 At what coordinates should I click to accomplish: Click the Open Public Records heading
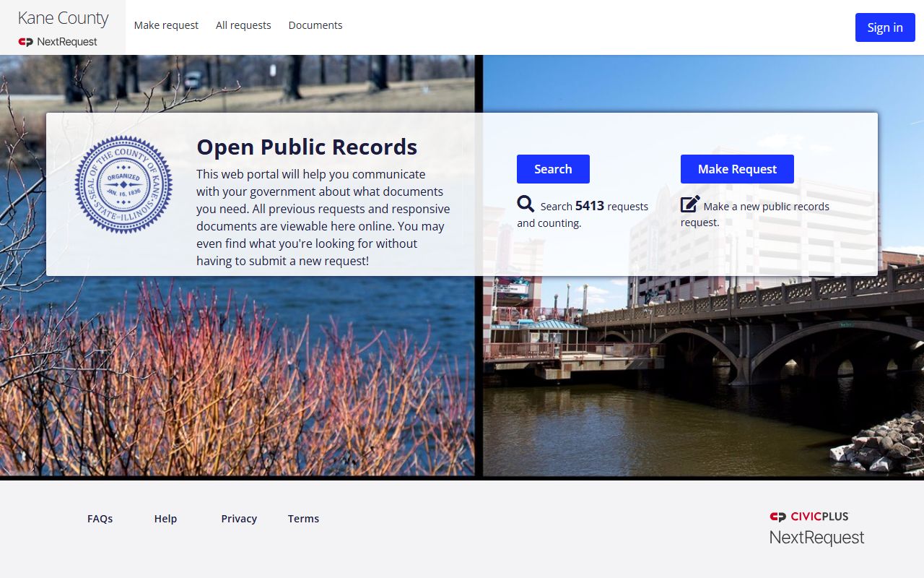(307, 147)
